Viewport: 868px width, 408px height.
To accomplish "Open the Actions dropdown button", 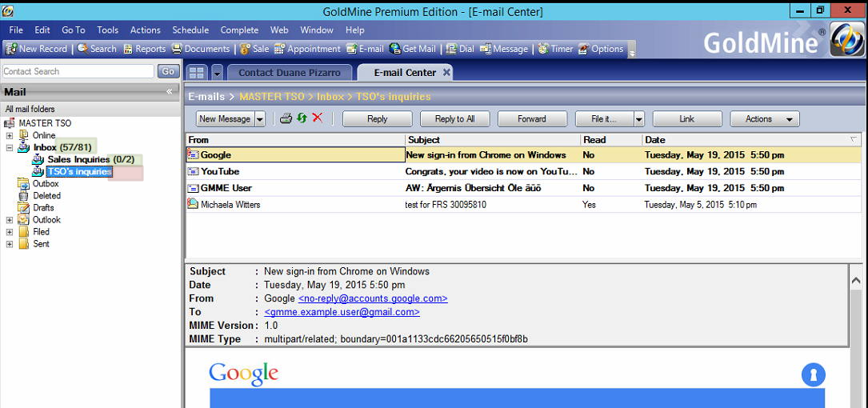I will coord(765,119).
